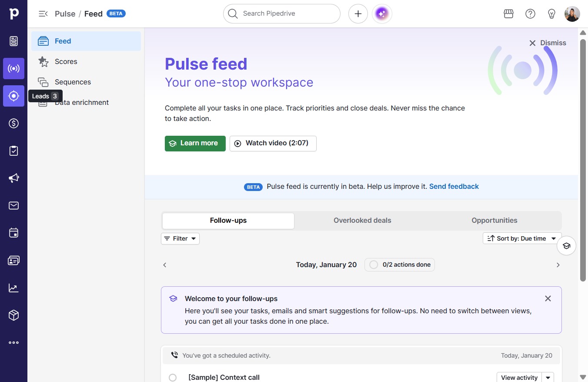
Task: Select Data enrichment in the sidebar
Action: click(86, 102)
